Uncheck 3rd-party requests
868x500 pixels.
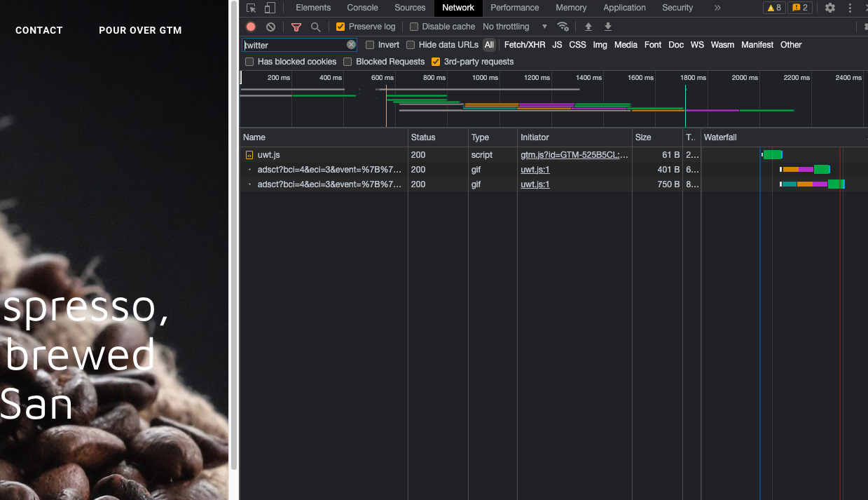(436, 62)
